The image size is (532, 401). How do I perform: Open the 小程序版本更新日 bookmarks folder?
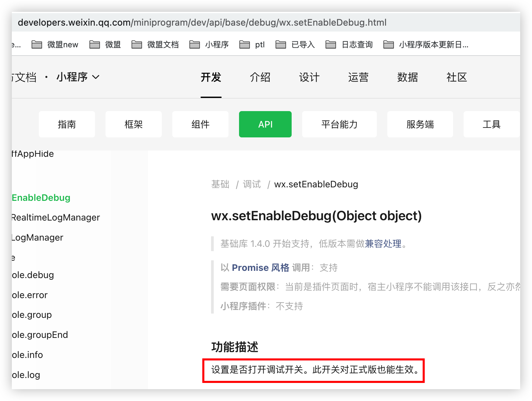(432, 44)
